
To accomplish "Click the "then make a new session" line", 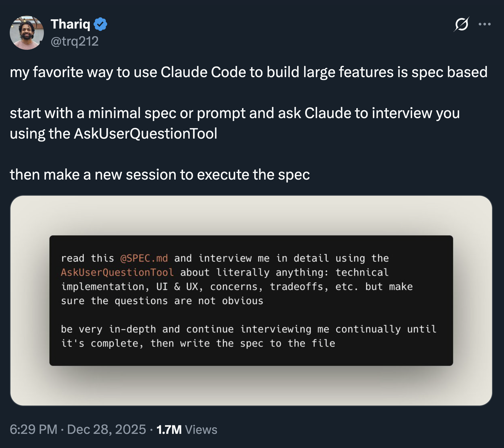I will (160, 174).
